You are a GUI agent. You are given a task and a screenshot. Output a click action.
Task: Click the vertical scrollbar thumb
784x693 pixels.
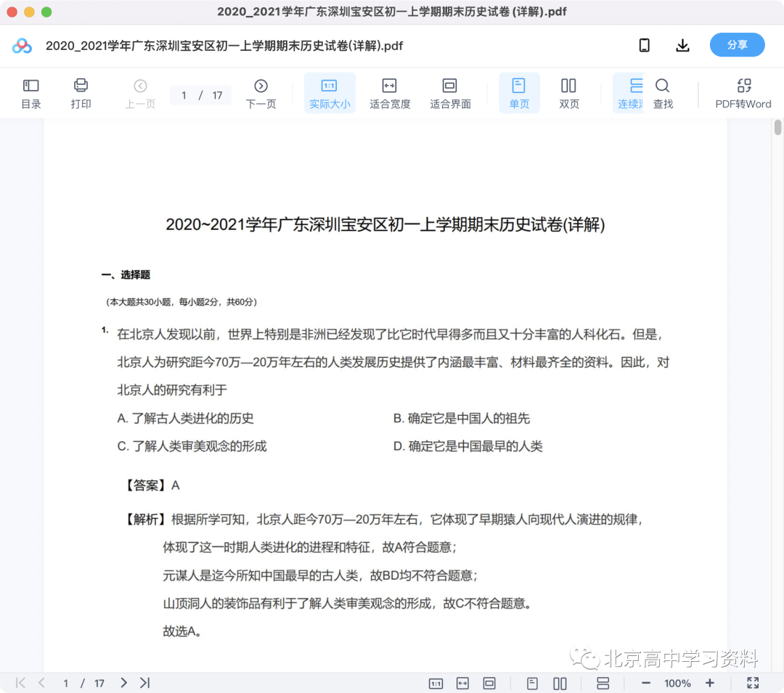(x=777, y=127)
